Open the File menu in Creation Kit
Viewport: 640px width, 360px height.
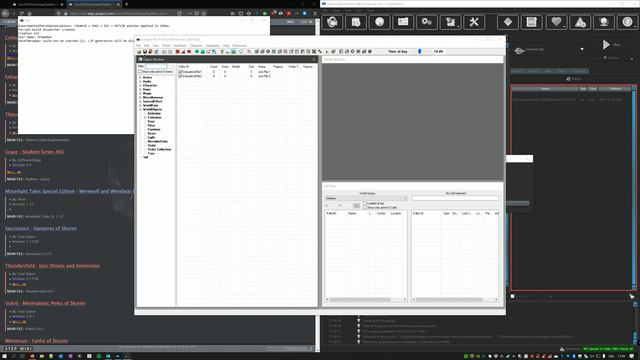[139, 46]
